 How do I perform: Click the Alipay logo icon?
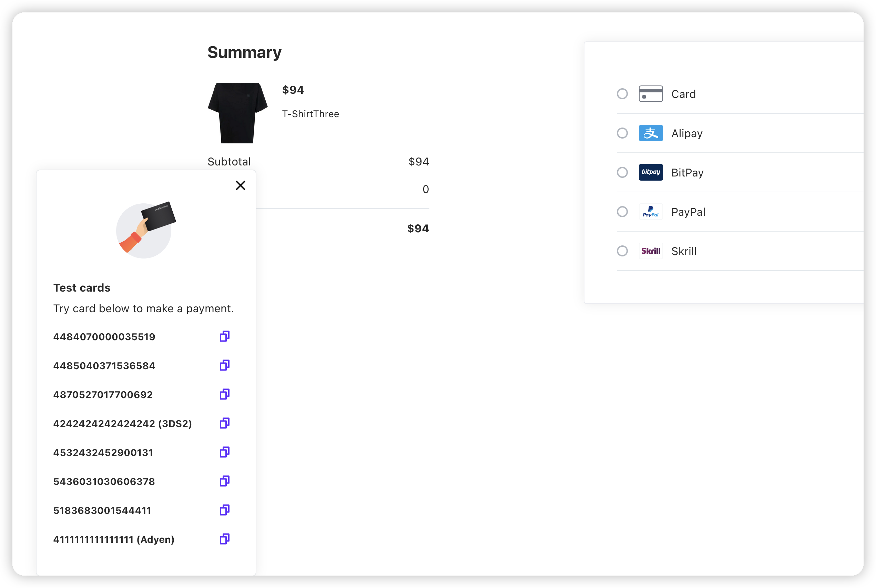(651, 133)
